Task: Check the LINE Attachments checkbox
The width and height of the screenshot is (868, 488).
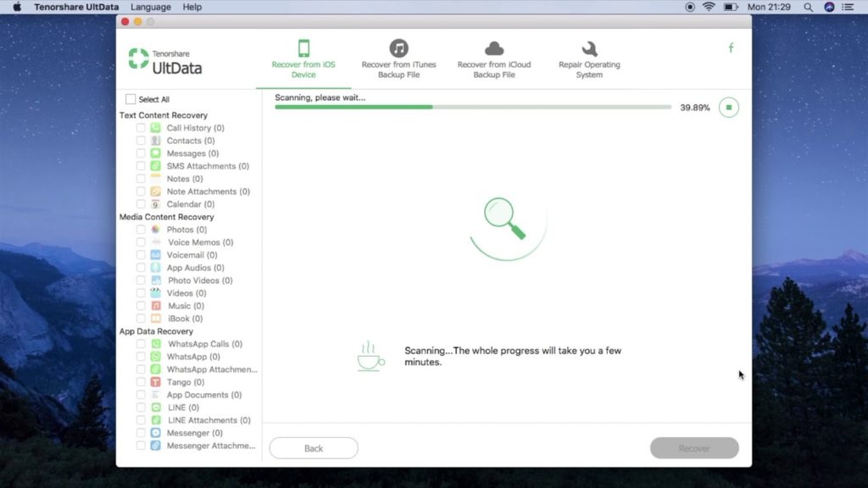Action: pos(141,420)
